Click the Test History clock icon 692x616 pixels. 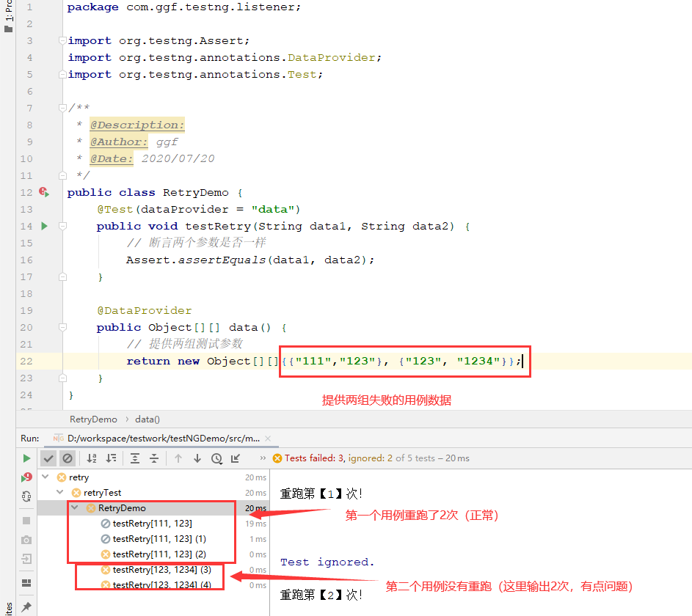click(x=216, y=458)
